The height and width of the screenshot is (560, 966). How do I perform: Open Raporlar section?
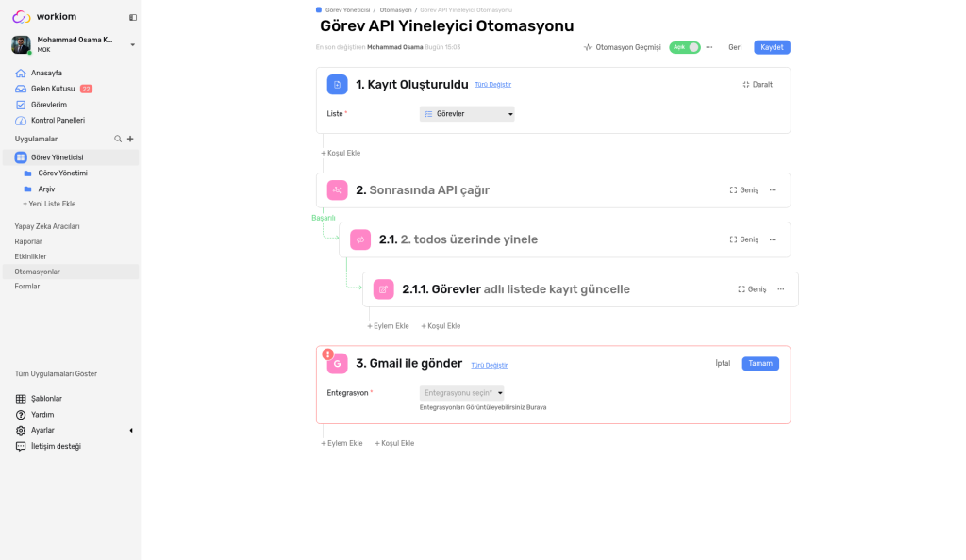28,242
